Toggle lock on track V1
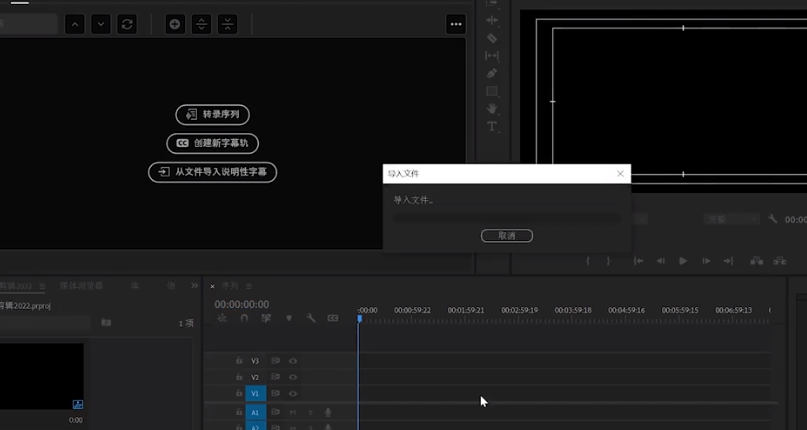Viewport: 807px width, 430px height. (x=239, y=393)
